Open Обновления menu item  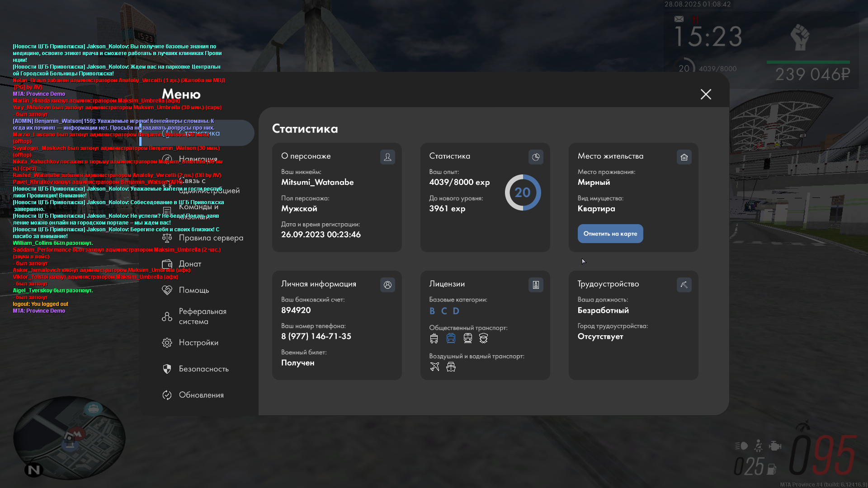point(201,395)
